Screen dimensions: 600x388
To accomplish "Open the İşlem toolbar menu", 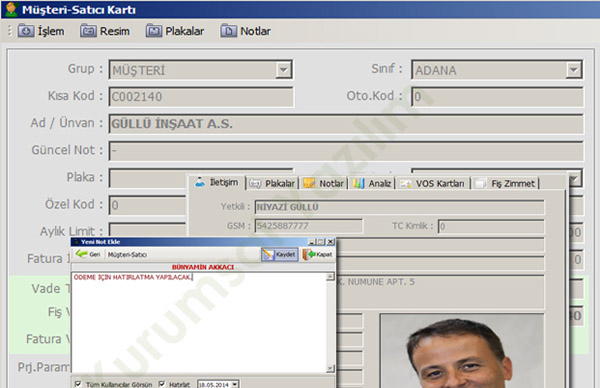I will 41,31.
